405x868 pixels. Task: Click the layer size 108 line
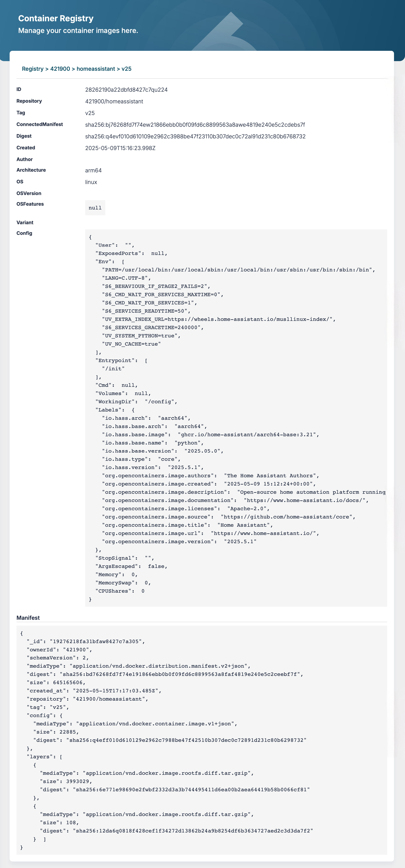(59, 823)
